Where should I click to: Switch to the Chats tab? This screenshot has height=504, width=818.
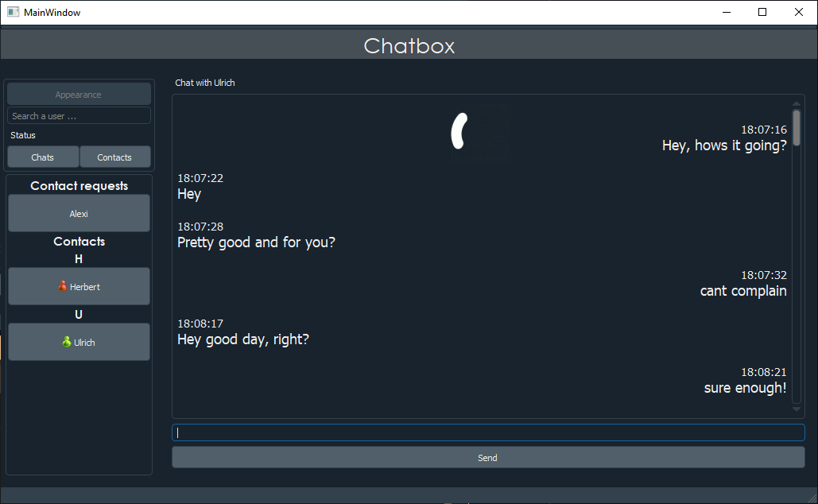[x=43, y=157]
